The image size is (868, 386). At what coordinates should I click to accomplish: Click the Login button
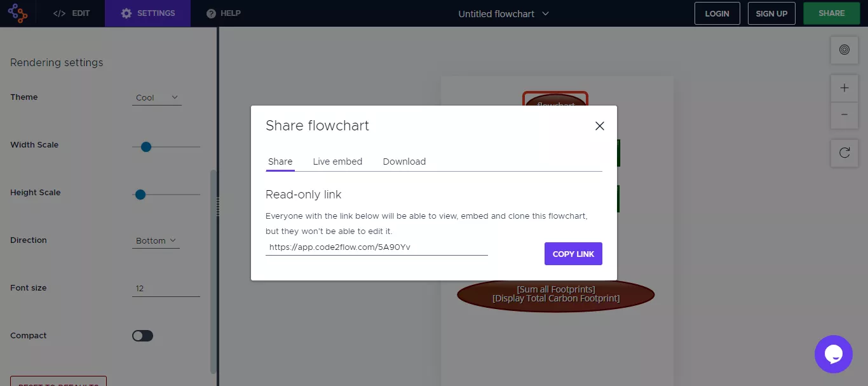click(x=717, y=13)
